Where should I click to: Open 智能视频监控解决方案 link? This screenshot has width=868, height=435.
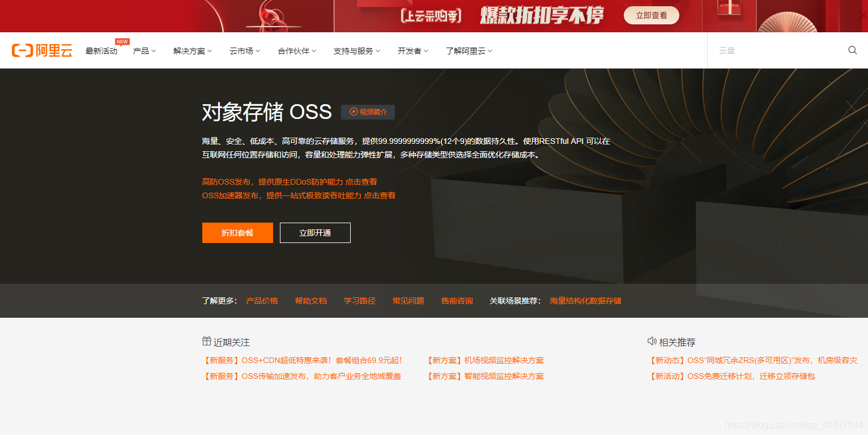(485, 376)
